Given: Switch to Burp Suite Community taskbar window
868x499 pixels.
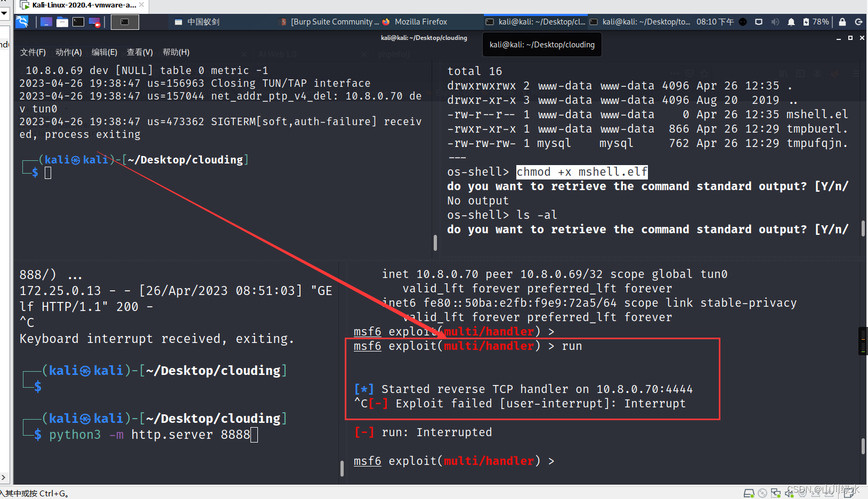Looking at the screenshot, I should [x=329, y=22].
